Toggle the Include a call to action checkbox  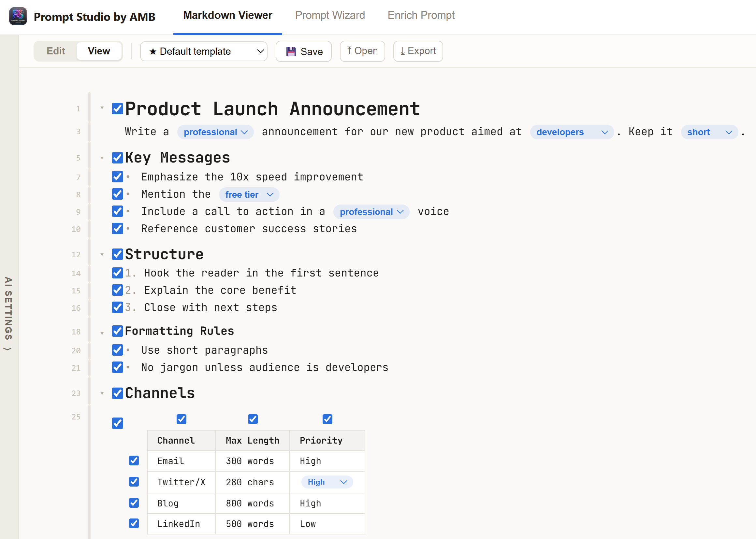tap(117, 211)
